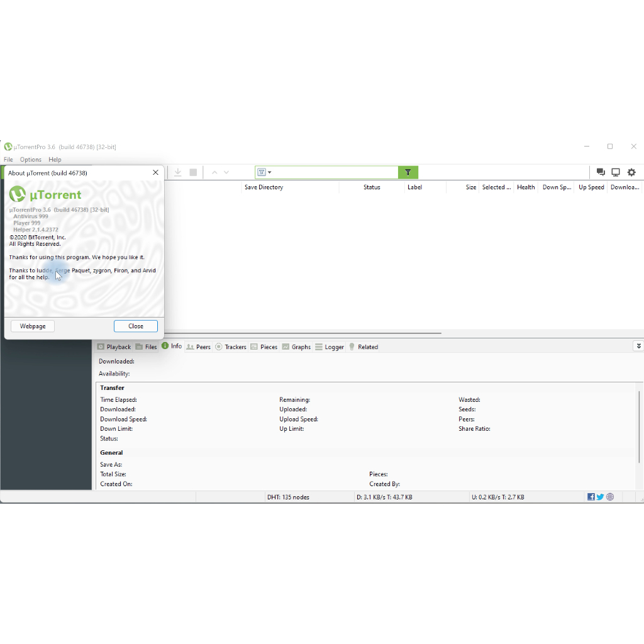Open the chat bubbles toolbar icon
The height and width of the screenshot is (644, 644).
601,172
